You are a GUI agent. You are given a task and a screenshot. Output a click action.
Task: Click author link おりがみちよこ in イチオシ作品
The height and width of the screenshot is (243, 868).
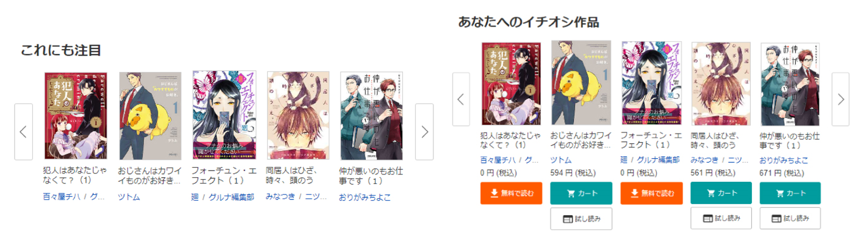coord(783,160)
